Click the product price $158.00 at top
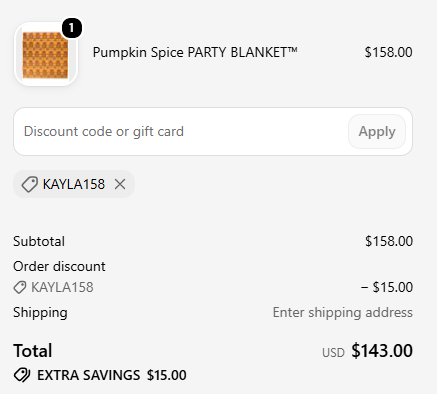 388,52
